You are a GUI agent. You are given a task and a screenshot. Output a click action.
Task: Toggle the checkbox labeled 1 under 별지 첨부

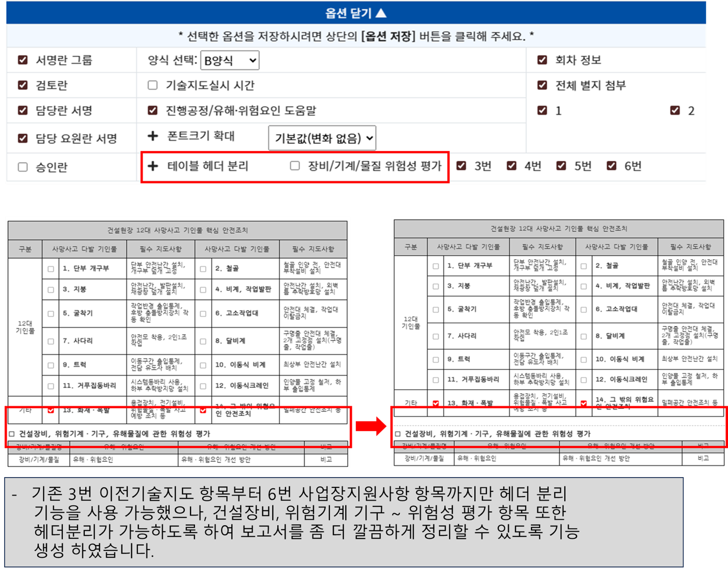coord(542,110)
